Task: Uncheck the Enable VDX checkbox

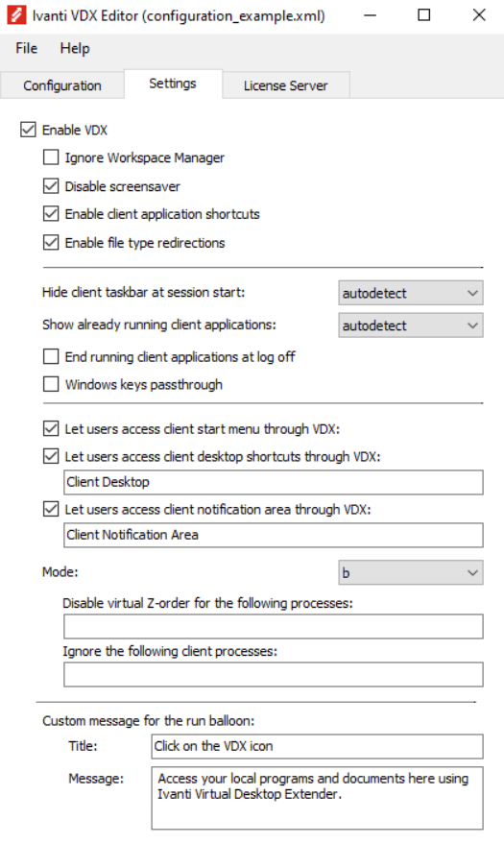Action: [x=28, y=130]
